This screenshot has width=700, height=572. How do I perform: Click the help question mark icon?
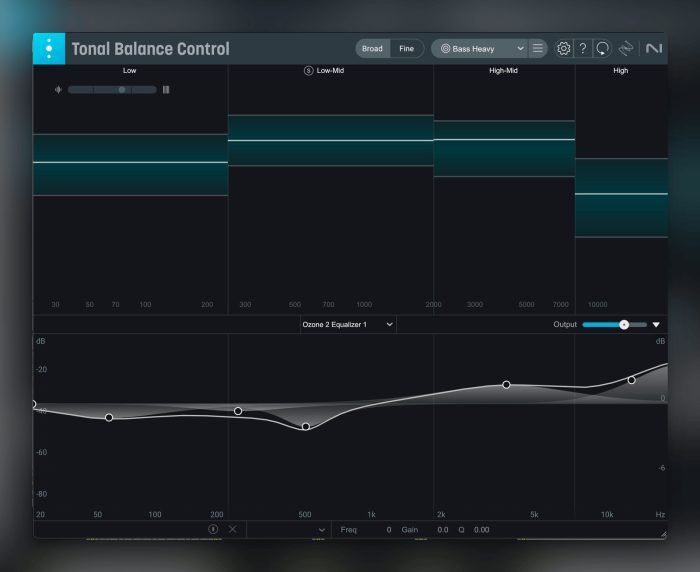click(583, 48)
